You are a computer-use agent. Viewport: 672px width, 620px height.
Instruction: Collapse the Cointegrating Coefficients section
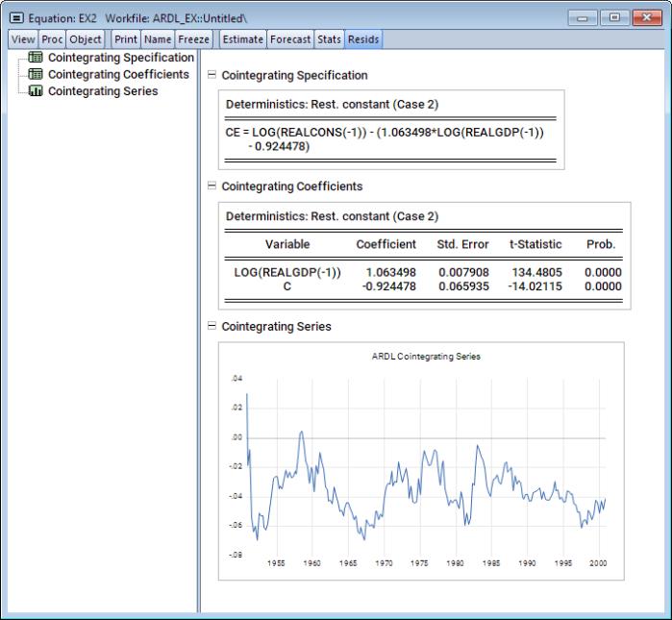[x=212, y=186]
